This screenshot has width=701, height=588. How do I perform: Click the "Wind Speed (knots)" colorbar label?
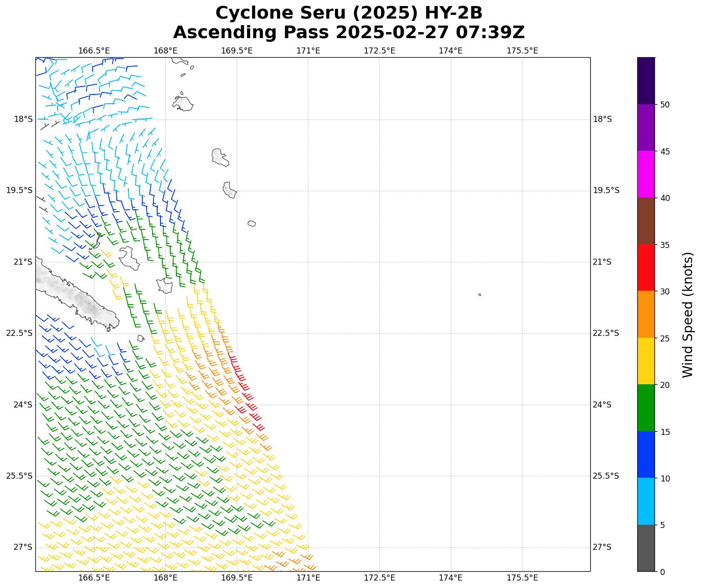point(688,314)
